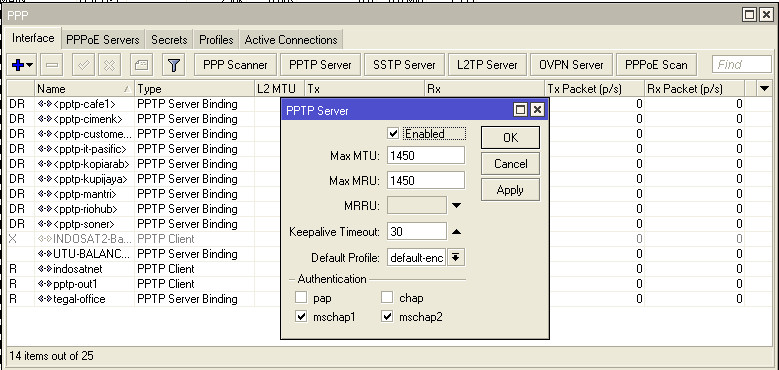Toggle mschap2 authentication checkbox
Screen dimensions: 779x370
(387, 317)
